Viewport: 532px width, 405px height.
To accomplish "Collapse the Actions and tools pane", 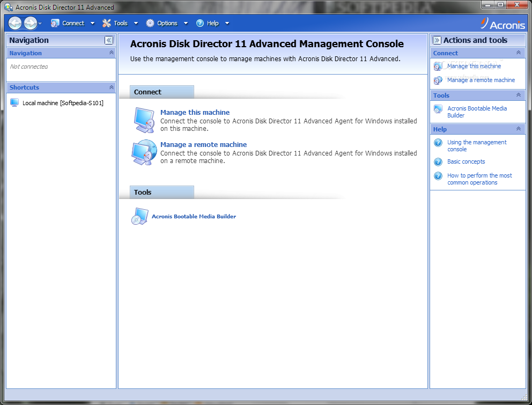I will [x=437, y=40].
